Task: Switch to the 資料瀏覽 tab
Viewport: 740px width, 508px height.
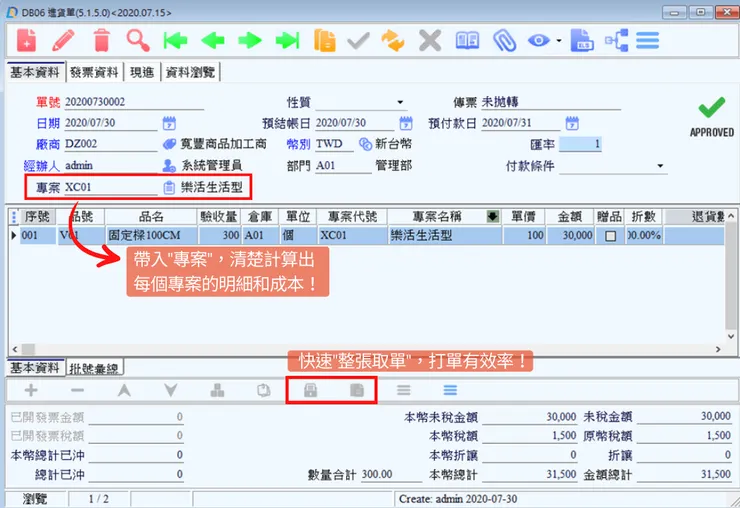Action: point(190,72)
